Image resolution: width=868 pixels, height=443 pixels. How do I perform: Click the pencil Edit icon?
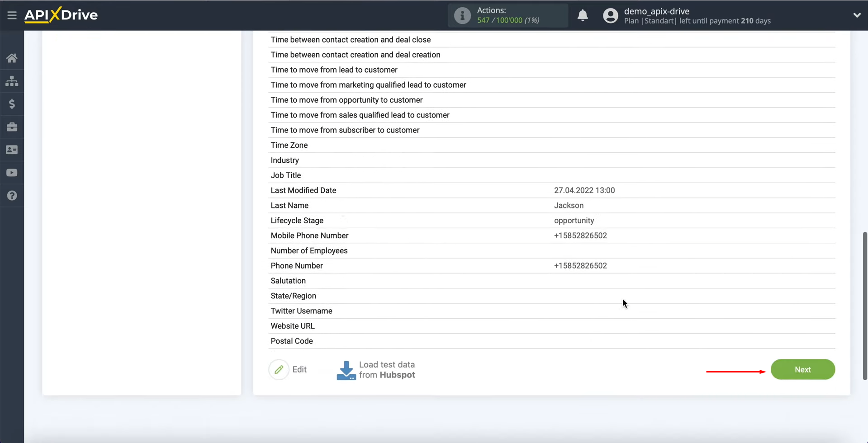click(x=279, y=369)
